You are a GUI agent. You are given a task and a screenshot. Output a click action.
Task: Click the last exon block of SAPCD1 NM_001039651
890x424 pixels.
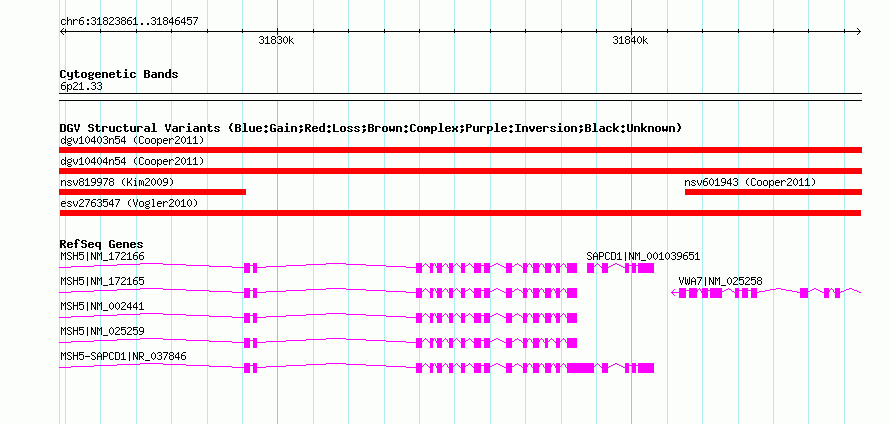pyautogui.click(x=646, y=268)
